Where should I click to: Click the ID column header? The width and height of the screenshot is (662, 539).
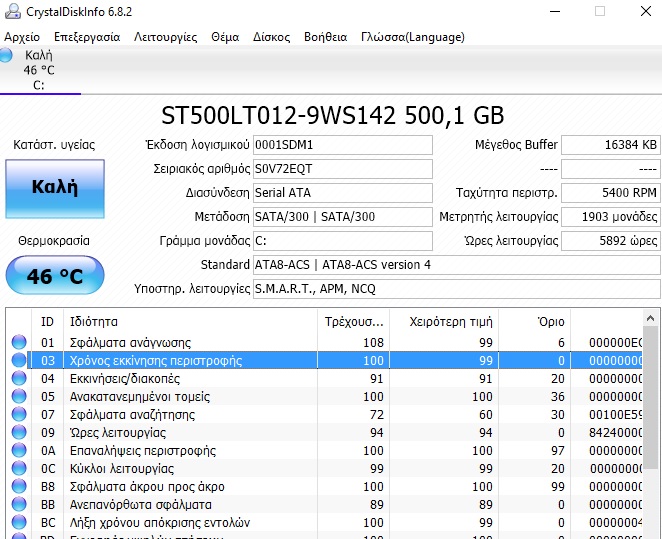(47, 322)
